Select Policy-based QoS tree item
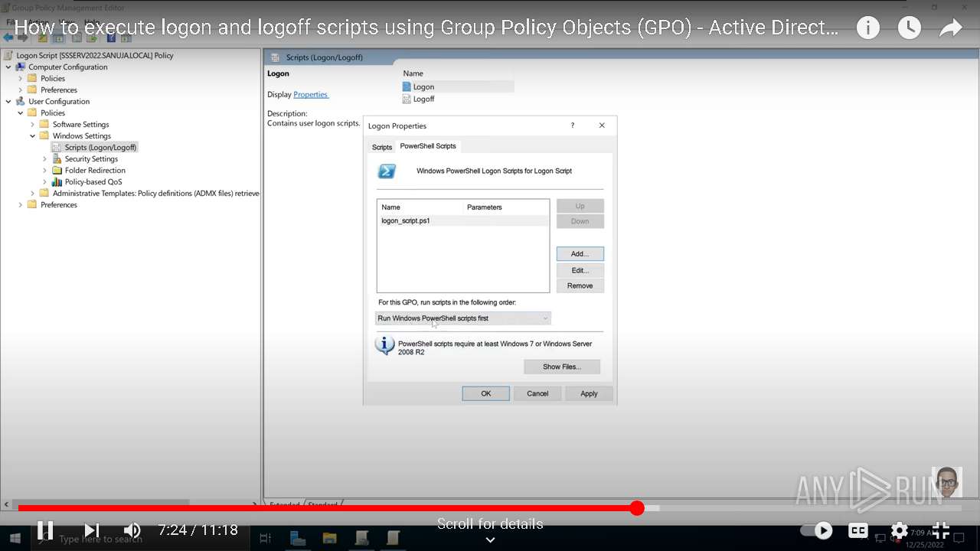Screen dimensions: 980x551 [x=93, y=181]
